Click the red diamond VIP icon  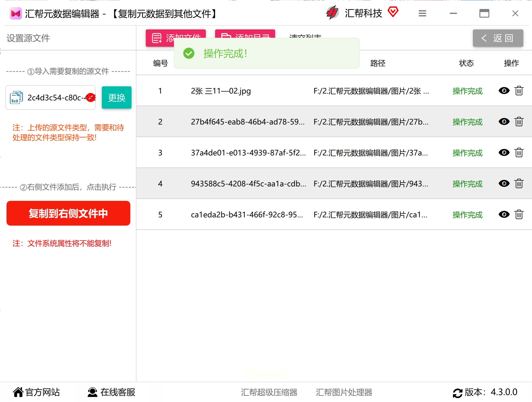(x=393, y=12)
